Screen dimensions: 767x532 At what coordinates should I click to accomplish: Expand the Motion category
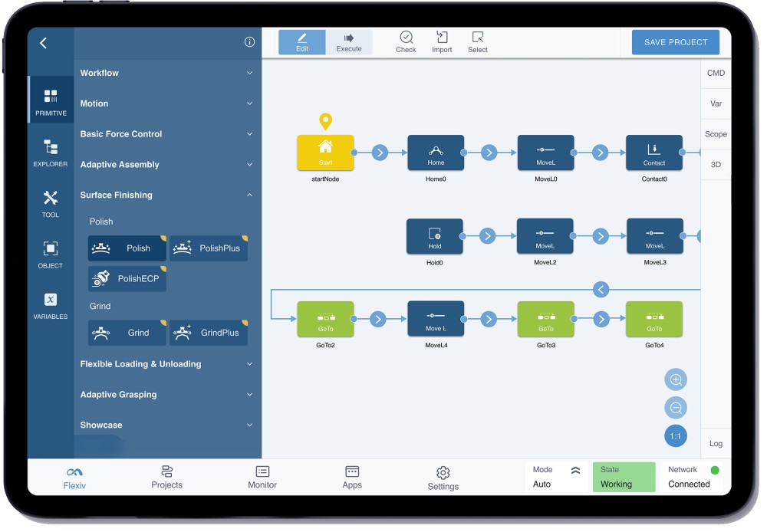[x=166, y=103]
